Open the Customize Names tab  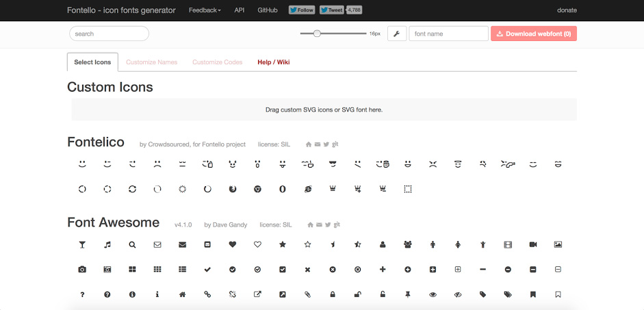click(x=151, y=62)
